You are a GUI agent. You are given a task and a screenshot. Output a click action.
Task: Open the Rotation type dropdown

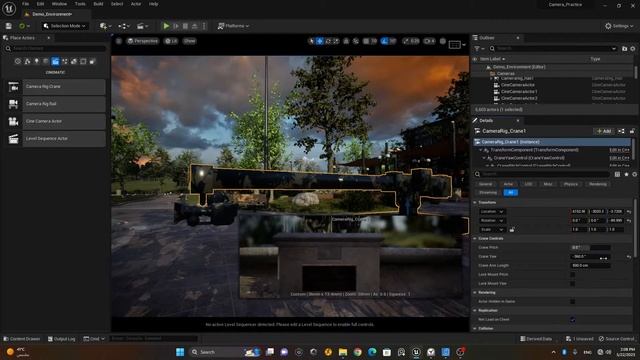492,221
